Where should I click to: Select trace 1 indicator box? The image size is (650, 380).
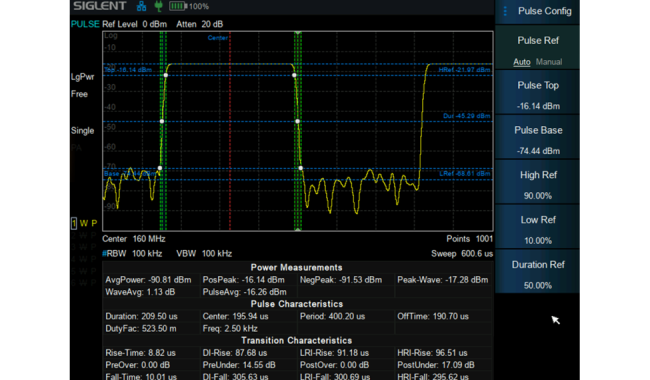(x=74, y=223)
